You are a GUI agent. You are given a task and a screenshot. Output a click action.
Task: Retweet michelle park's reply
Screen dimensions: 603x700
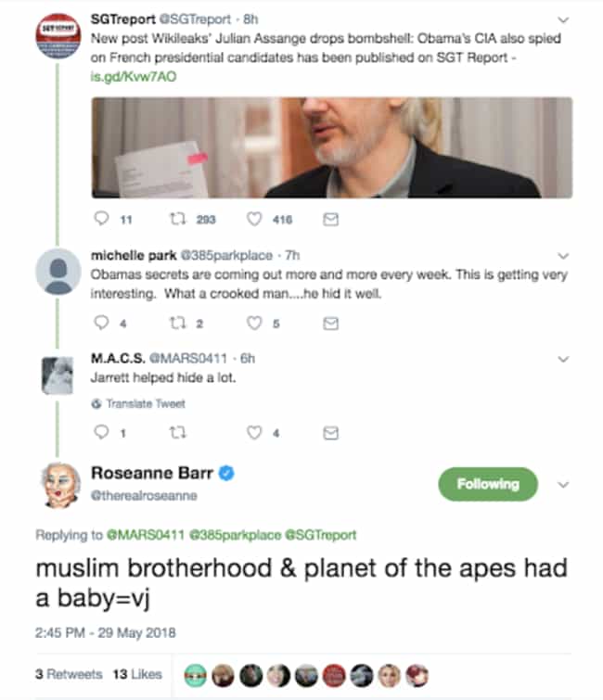[x=178, y=323]
